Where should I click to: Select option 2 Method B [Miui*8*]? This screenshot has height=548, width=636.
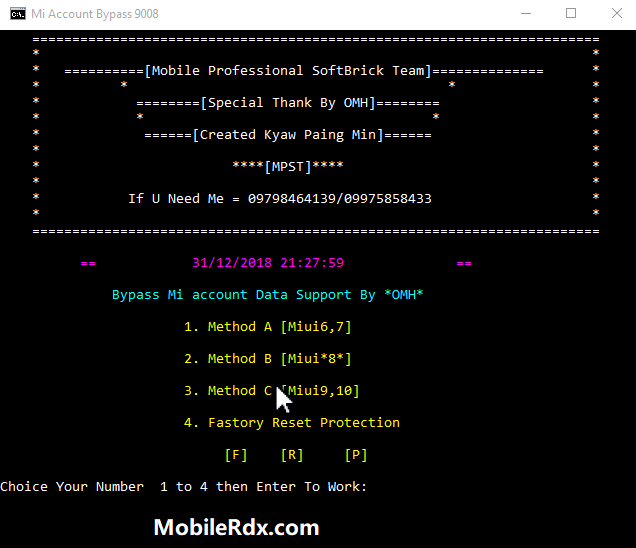pyautogui.click(x=268, y=359)
